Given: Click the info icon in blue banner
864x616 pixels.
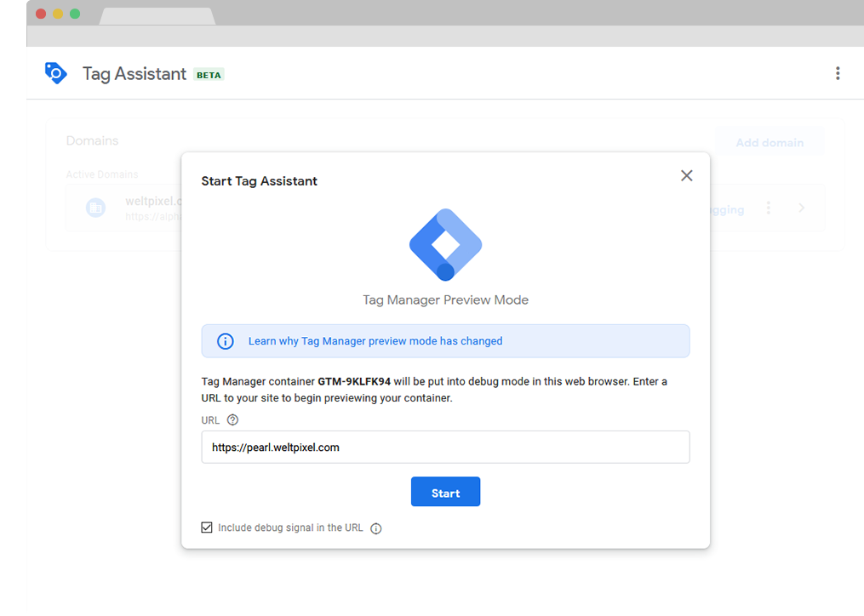Looking at the screenshot, I should point(225,341).
